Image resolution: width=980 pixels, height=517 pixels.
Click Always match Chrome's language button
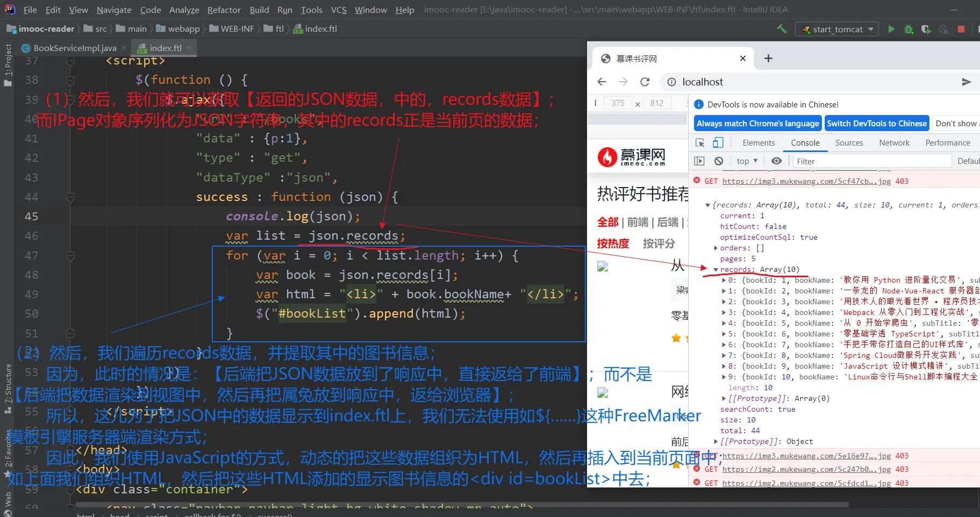pos(757,124)
